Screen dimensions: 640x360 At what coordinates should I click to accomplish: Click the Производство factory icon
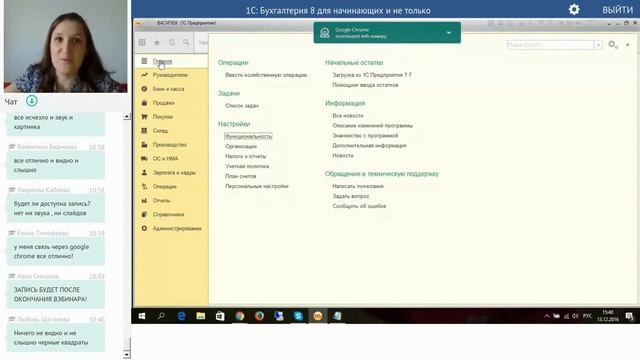144,144
